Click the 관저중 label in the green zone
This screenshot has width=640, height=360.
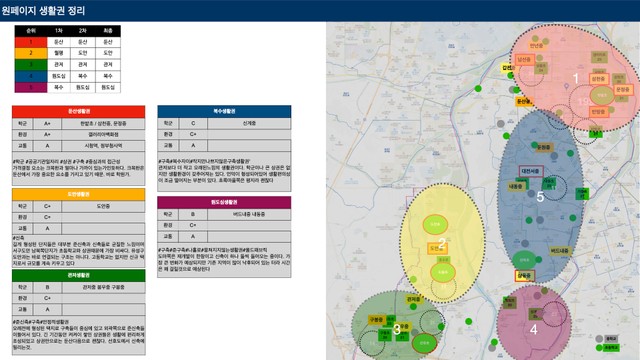coord(414,300)
